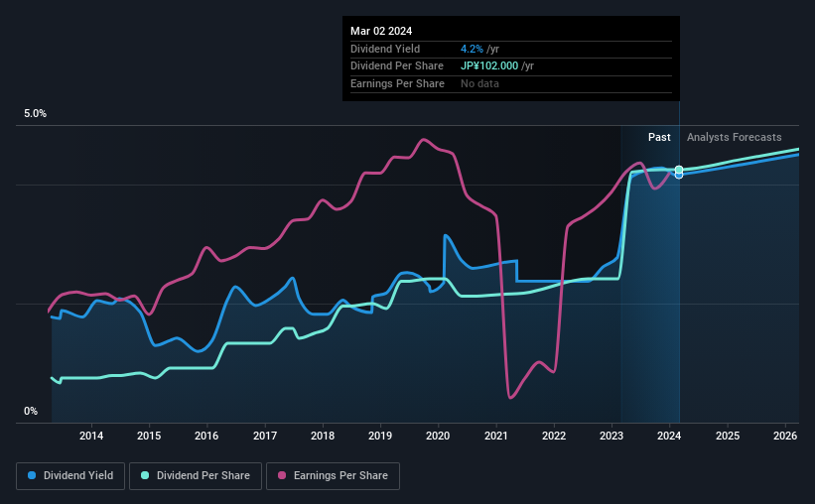This screenshot has width=815, height=504.
Task: Click the tooltip Dividend Per Share row label
Action: tap(397, 66)
